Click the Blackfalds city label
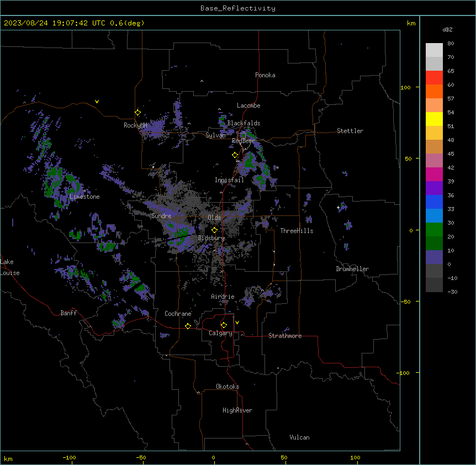 coord(244,123)
